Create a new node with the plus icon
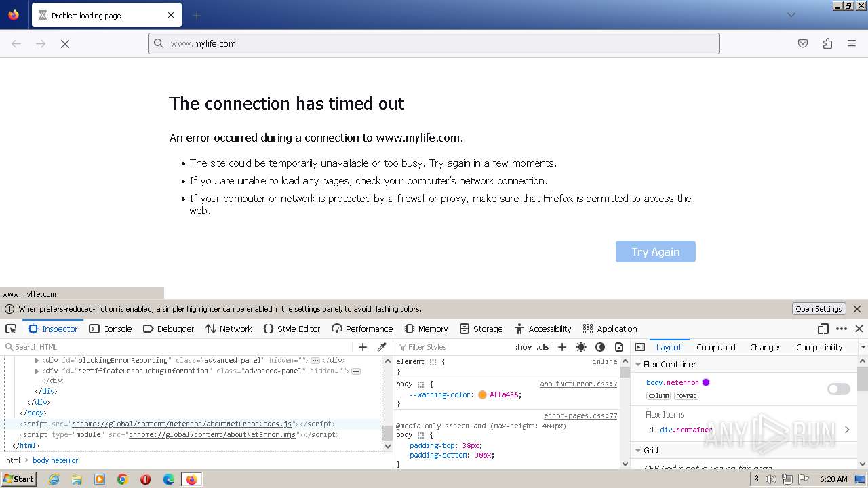The height and width of the screenshot is (488, 868). pos(363,347)
